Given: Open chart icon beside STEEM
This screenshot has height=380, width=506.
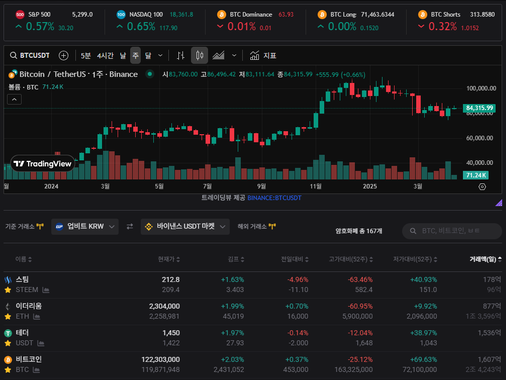Looking at the screenshot, I should (x=46, y=290).
